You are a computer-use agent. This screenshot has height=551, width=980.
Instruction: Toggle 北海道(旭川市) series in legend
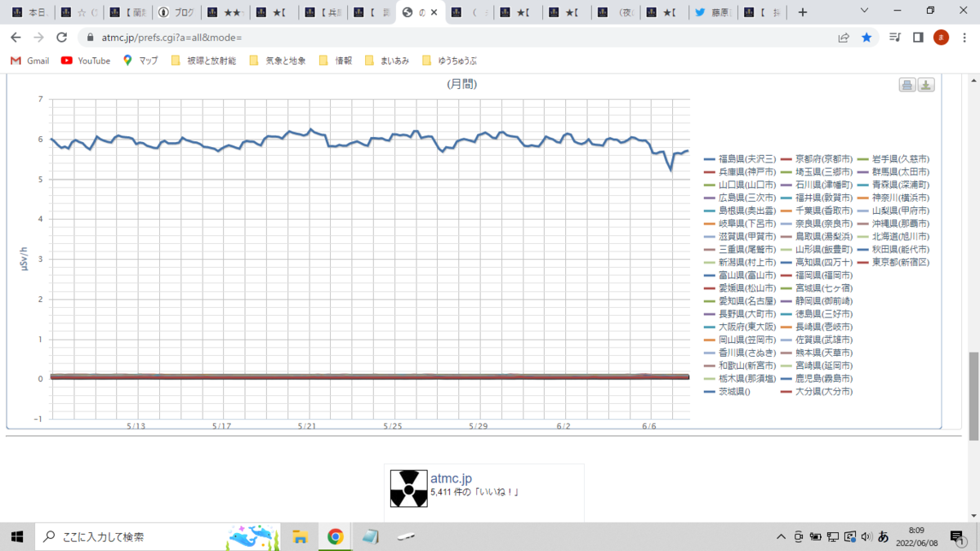click(892, 236)
